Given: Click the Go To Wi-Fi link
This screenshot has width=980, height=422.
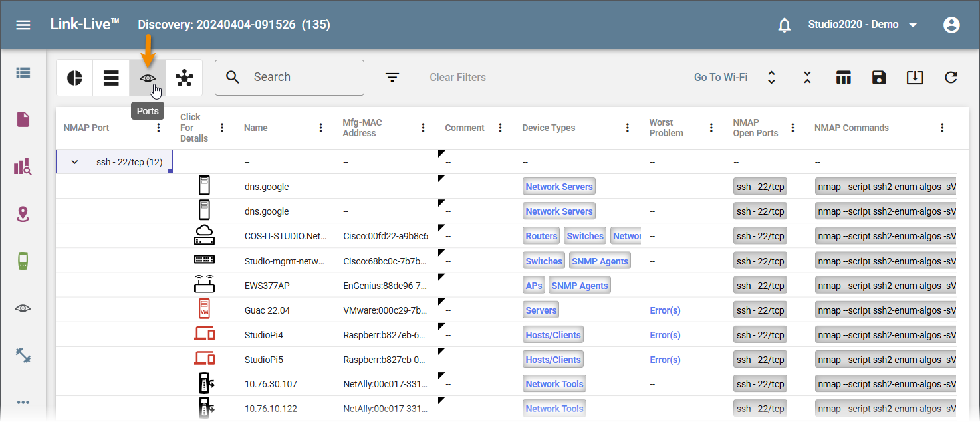Looking at the screenshot, I should (721, 78).
